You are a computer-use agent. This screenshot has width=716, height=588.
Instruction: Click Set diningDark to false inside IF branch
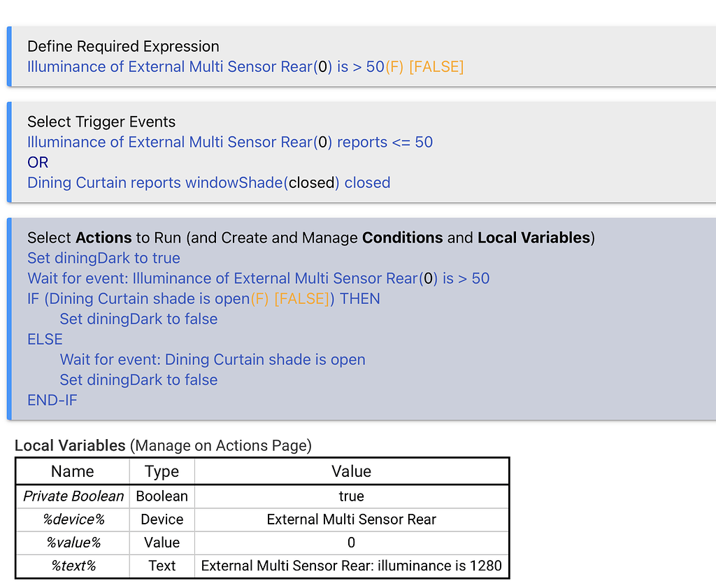(x=138, y=319)
